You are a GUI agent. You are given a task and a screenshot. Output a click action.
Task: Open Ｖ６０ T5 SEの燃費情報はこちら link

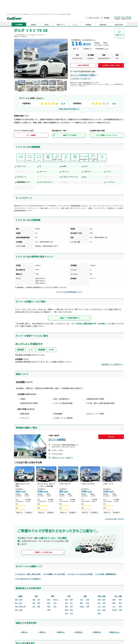pos(69,292)
